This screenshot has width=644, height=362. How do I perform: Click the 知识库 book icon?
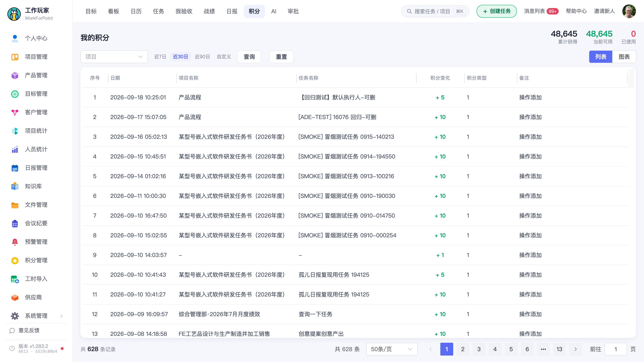(15, 186)
